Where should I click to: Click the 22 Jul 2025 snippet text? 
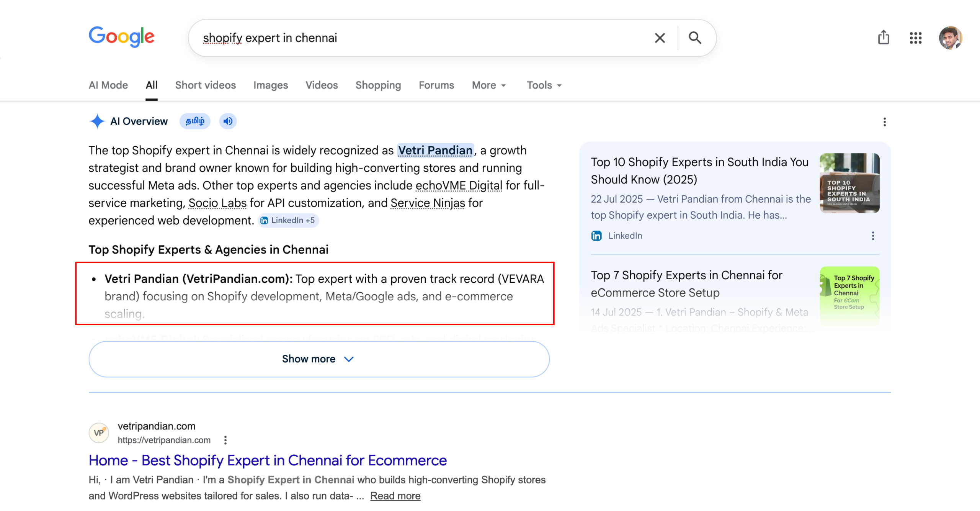pyautogui.click(x=701, y=207)
